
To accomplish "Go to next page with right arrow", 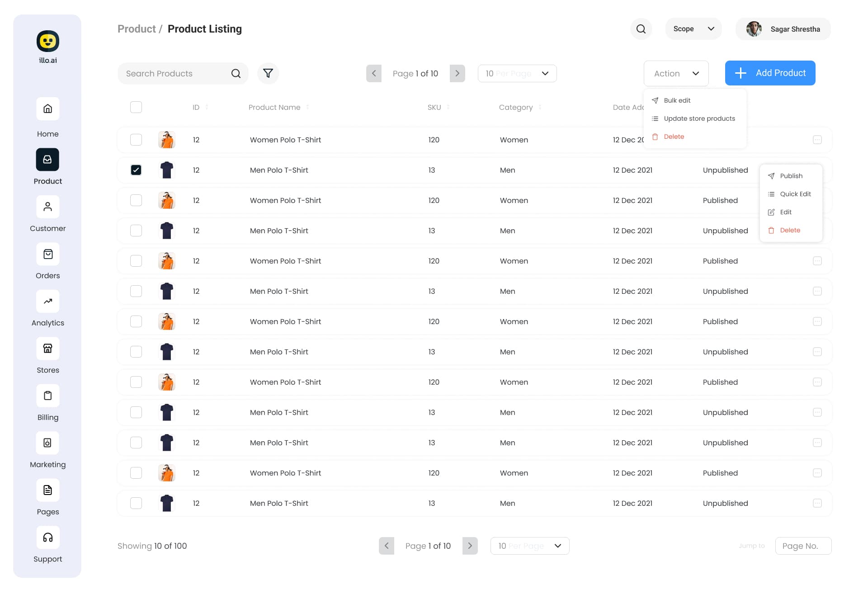I will pos(457,73).
